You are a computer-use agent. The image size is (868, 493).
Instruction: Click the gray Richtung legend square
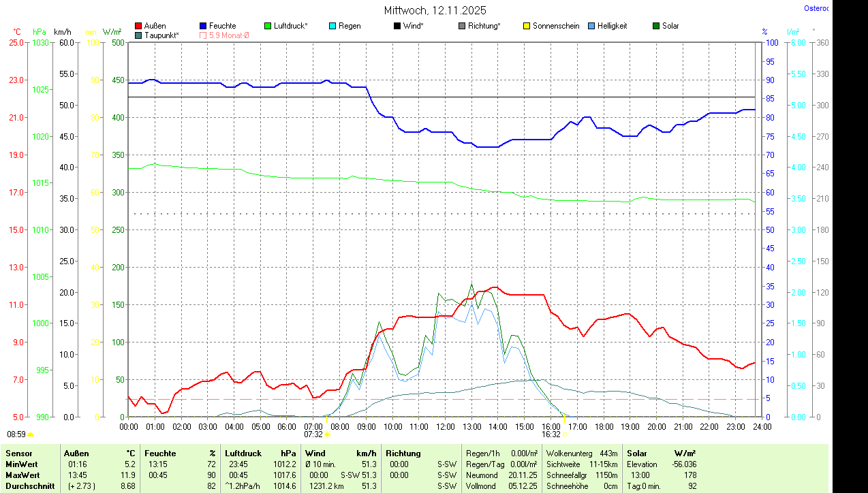pyautogui.click(x=462, y=26)
